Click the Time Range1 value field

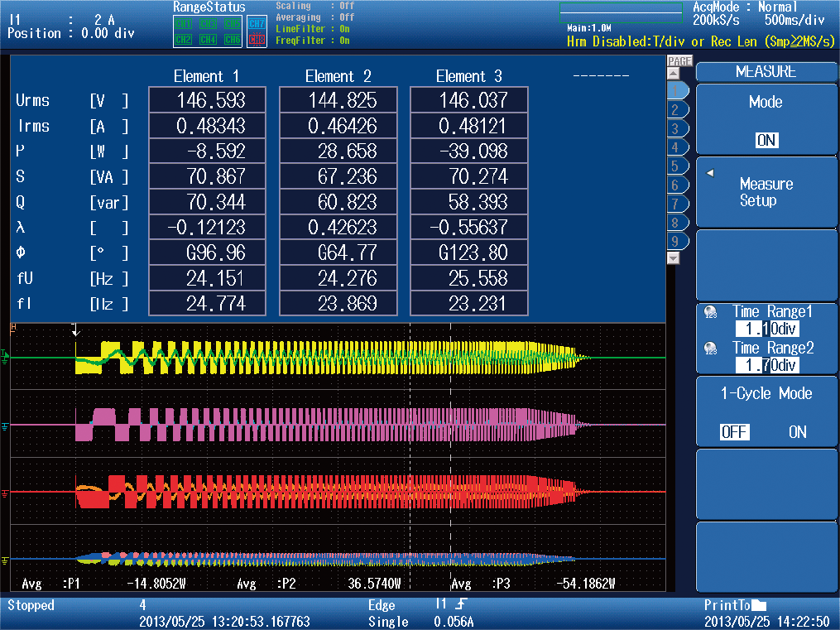coord(766,329)
